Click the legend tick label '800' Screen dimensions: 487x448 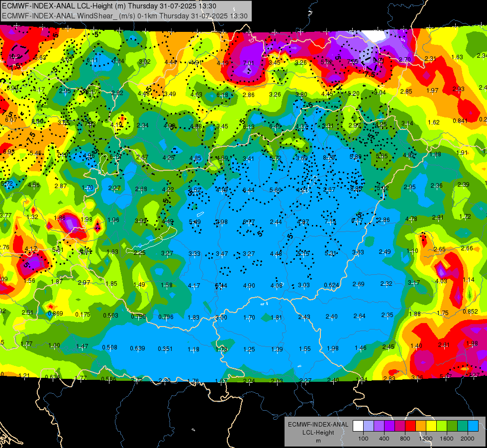[405, 439]
